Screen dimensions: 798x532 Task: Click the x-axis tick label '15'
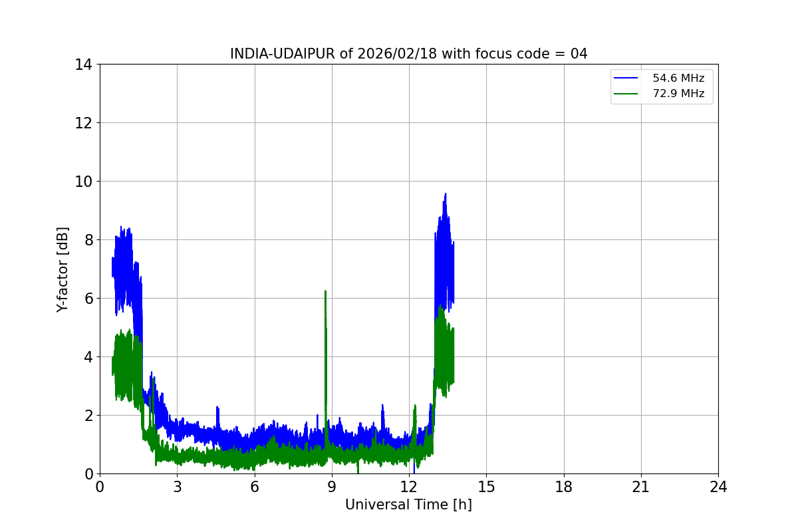pyautogui.click(x=486, y=487)
